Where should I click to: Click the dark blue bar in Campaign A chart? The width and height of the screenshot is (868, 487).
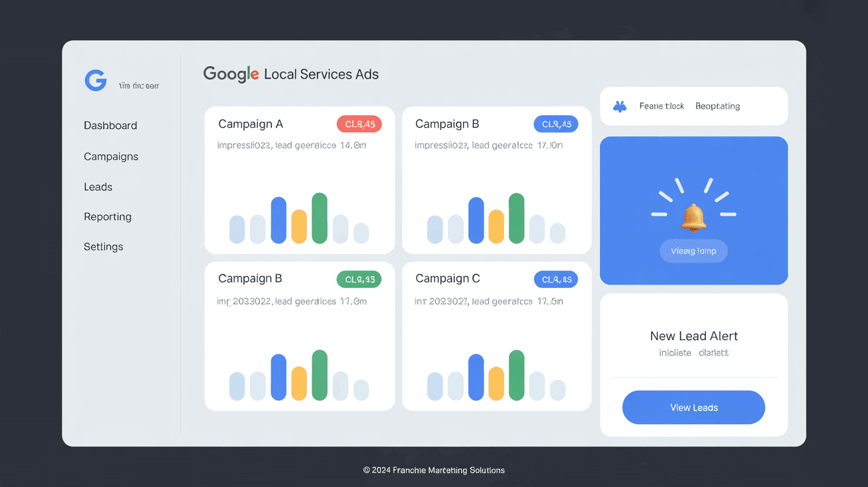(x=279, y=220)
